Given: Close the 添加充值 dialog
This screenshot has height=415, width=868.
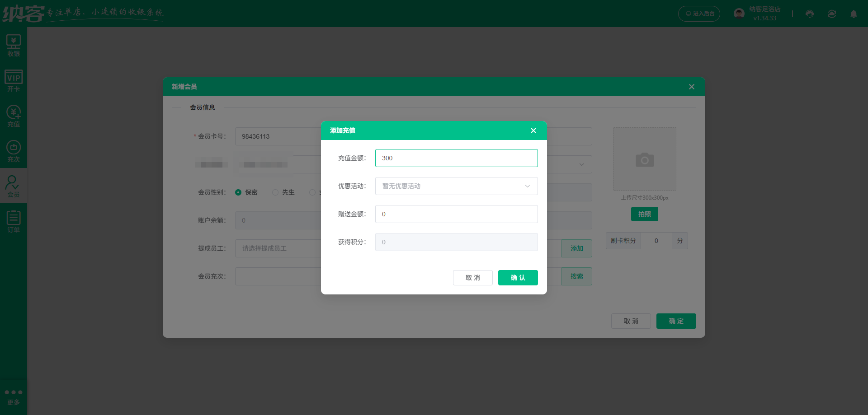Looking at the screenshot, I should [x=533, y=131].
